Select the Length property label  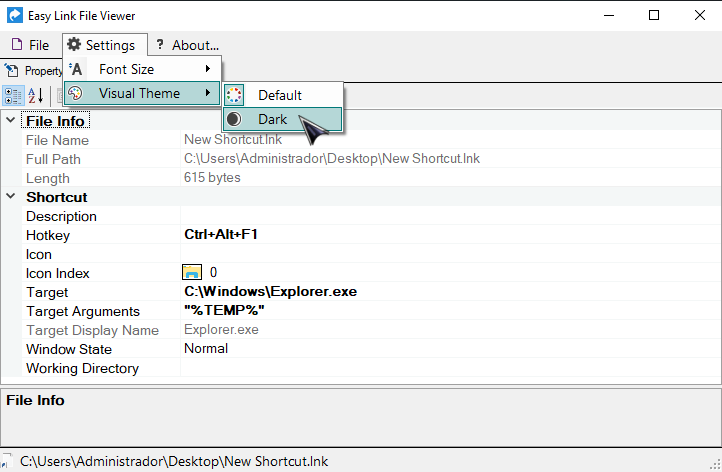pyautogui.click(x=47, y=178)
